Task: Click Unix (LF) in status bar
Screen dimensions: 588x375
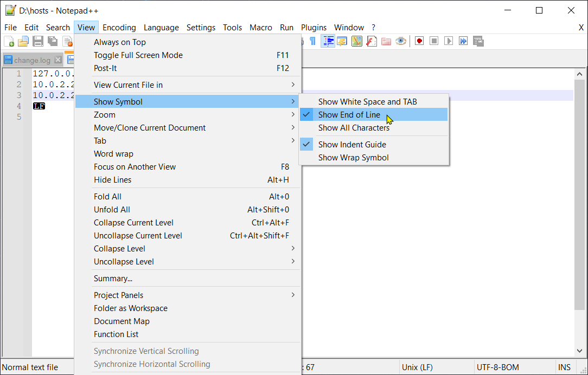Action: [x=417, y=367]
